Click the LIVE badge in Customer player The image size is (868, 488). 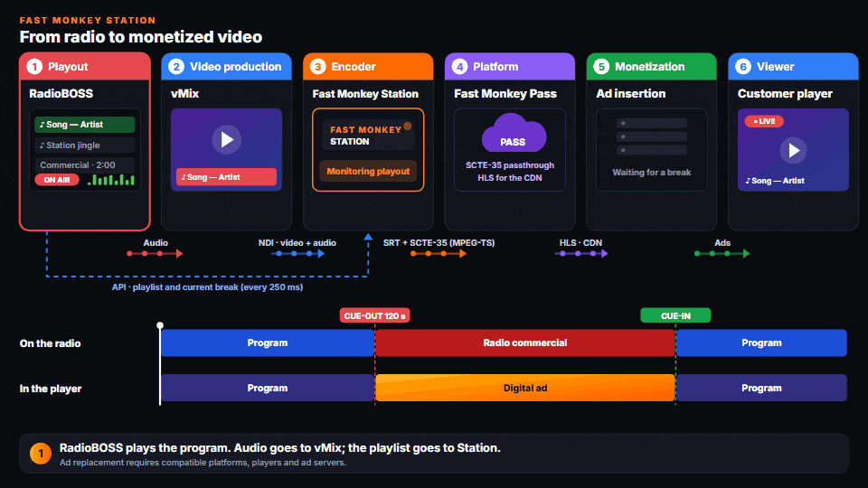[764, 121]
